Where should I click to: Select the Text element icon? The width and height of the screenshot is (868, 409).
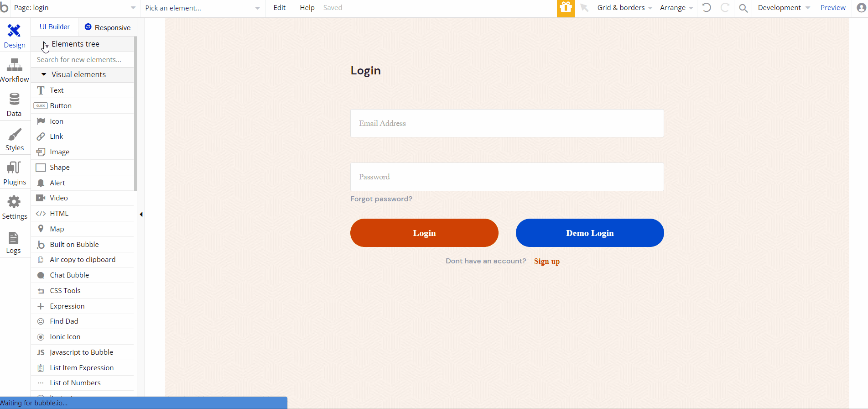tap(41, 90)
